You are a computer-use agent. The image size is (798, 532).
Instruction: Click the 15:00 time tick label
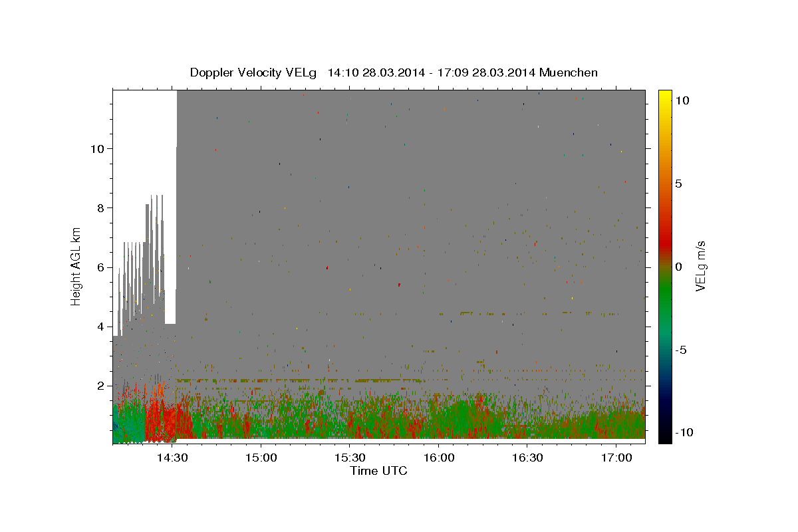[x=261, y=458]
